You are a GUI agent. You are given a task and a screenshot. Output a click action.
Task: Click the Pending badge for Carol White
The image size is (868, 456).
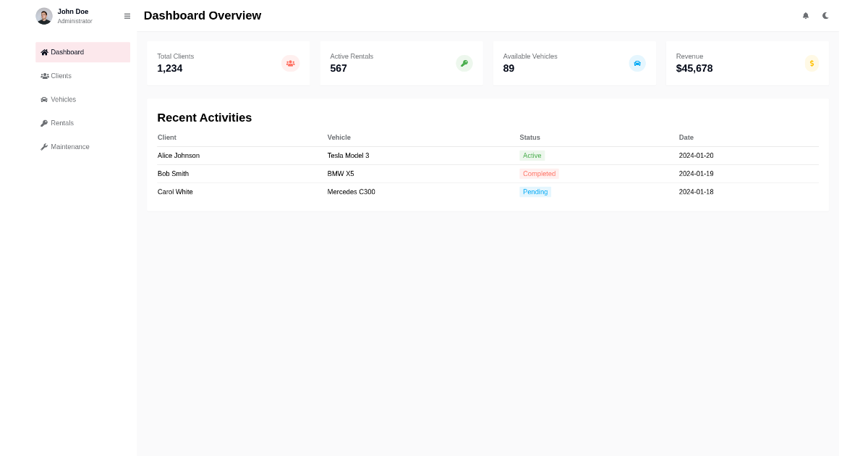click(535, 192)
